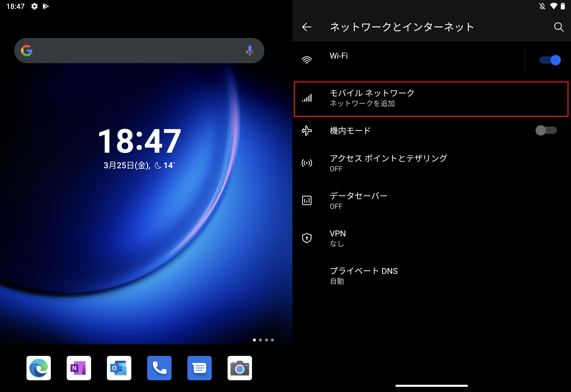
Task: Click the airplane mode icon
Action: click(307, 130)
